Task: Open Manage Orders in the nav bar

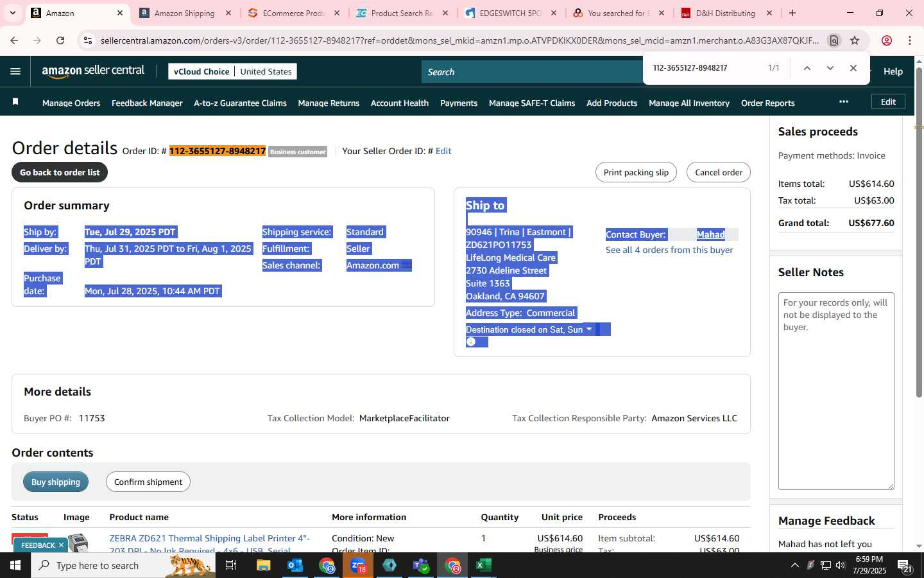Action: click(x=71, y=103)
